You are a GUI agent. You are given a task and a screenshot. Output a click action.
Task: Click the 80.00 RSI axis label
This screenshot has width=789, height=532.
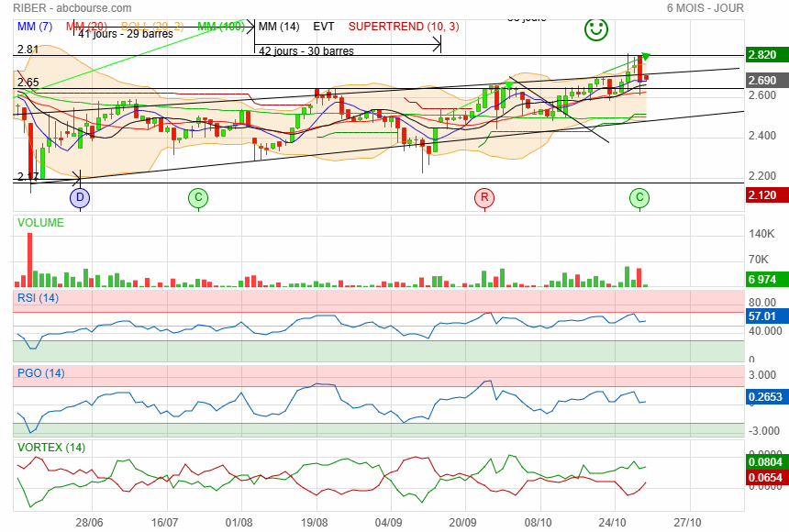[x=762, y=303]
